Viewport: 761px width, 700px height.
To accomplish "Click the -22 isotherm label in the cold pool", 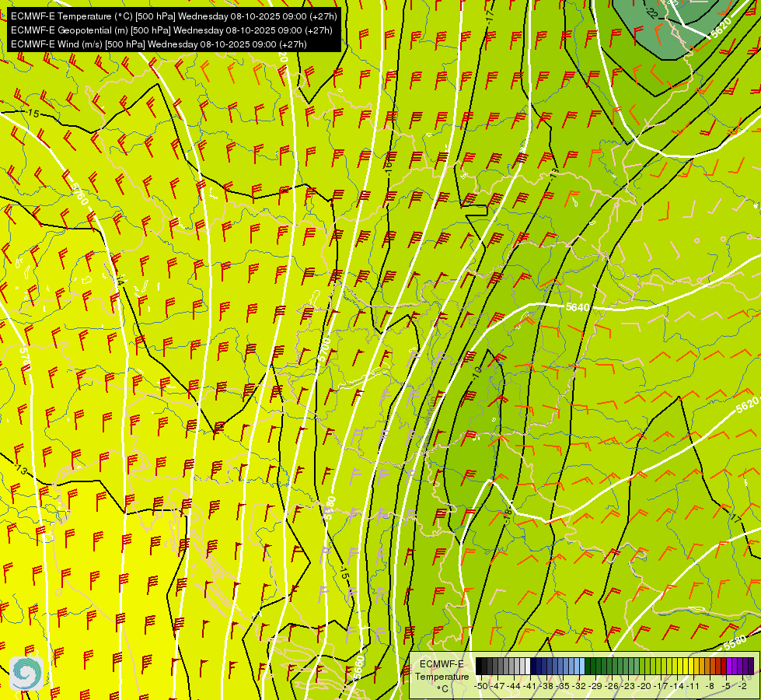I will [x=652, y=13].
